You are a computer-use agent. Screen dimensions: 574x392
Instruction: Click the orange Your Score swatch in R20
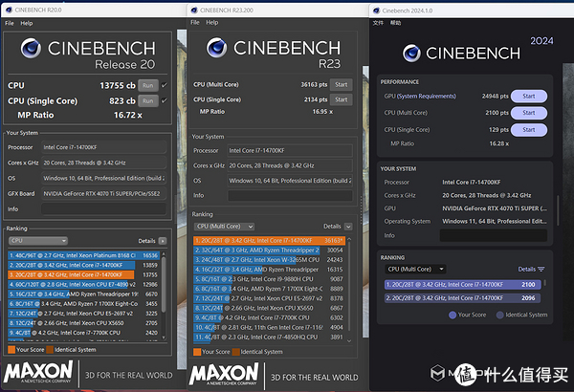click(11, 351)
